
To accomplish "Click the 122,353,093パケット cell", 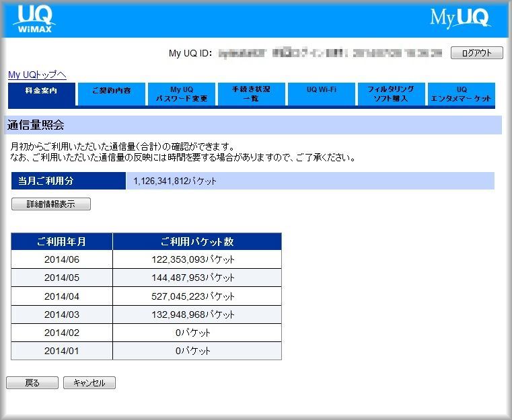I will tap(197, 259).
